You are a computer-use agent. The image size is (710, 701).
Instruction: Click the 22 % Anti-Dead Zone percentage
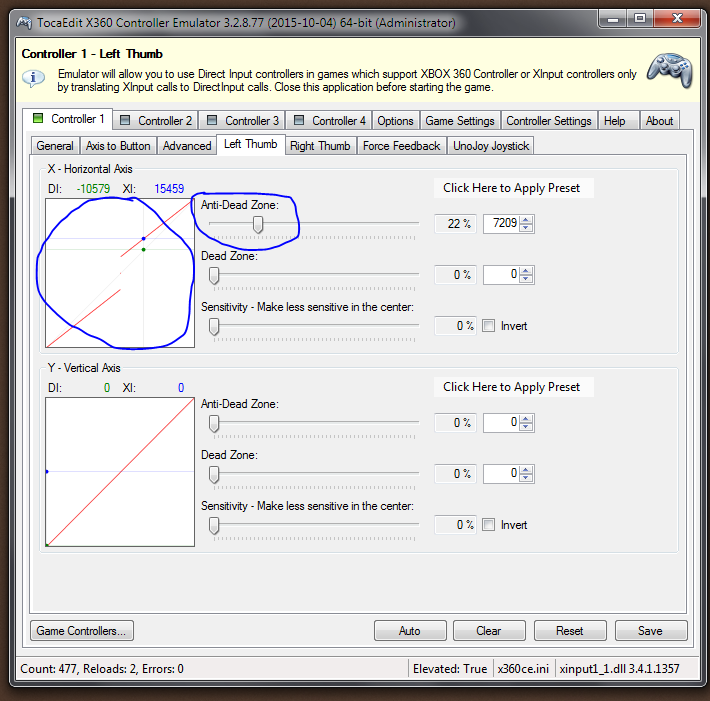pos(455,224)
